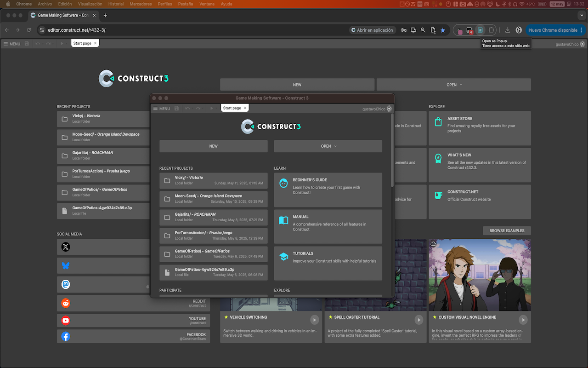Click the NEW button in popup window
This screenshot has width=588, height=368.
(x=213, y=146)
